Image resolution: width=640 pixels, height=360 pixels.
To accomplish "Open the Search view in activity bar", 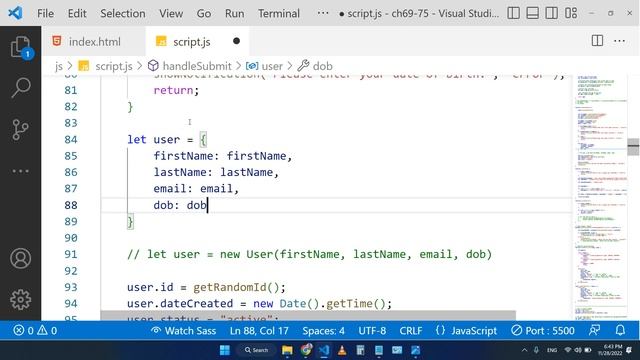I will pyautogui.click(x=20, y=87).
